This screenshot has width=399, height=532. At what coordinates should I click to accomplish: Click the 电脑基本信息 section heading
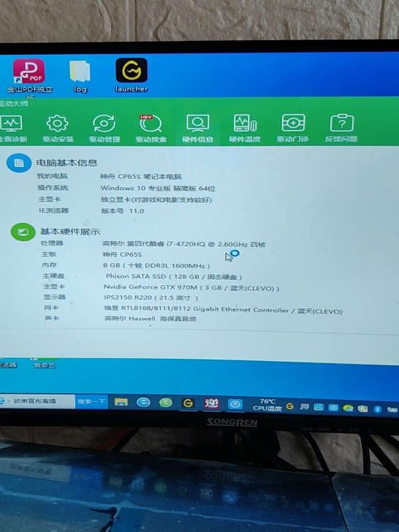tap(66, 163)
